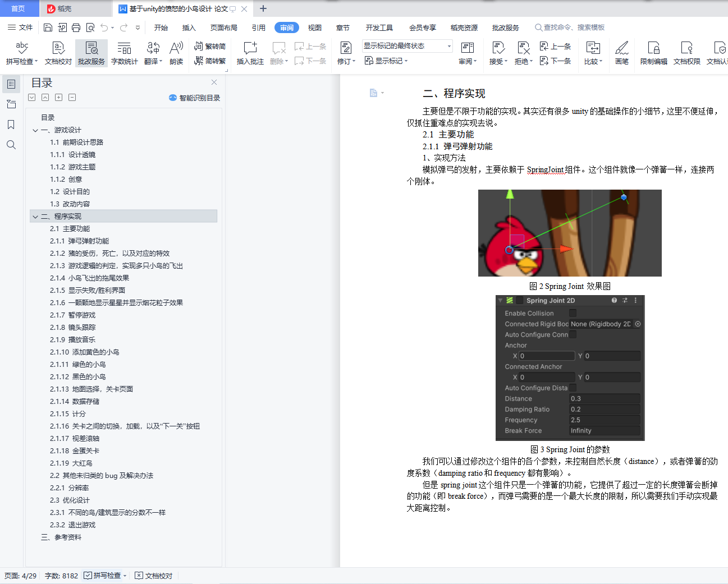Open 限制编辑 restrict editing
Image resolution: width=728 pixels, height=584 pixels.
(x=654, y=53)
